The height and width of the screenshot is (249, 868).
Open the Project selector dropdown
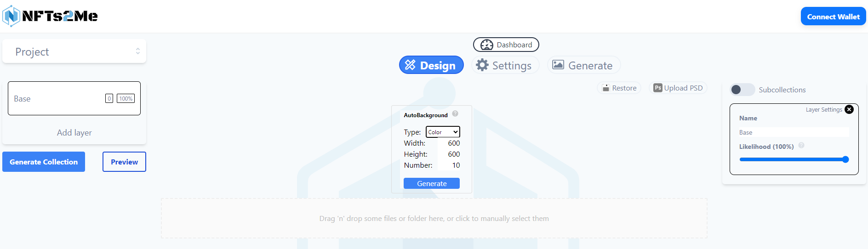click(74, 51)
